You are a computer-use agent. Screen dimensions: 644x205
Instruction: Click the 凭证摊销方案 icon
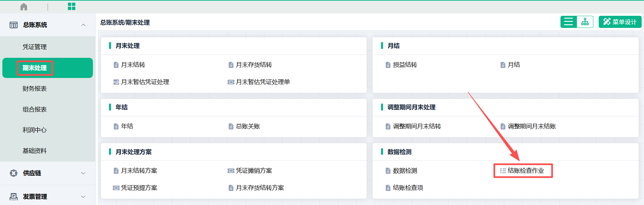point(231,171)
